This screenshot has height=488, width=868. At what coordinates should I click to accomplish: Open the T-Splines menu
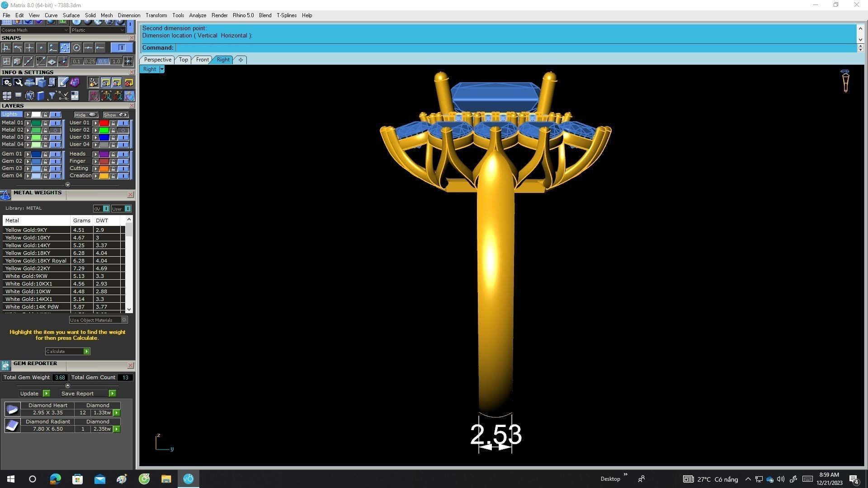[x=286, y=15]
